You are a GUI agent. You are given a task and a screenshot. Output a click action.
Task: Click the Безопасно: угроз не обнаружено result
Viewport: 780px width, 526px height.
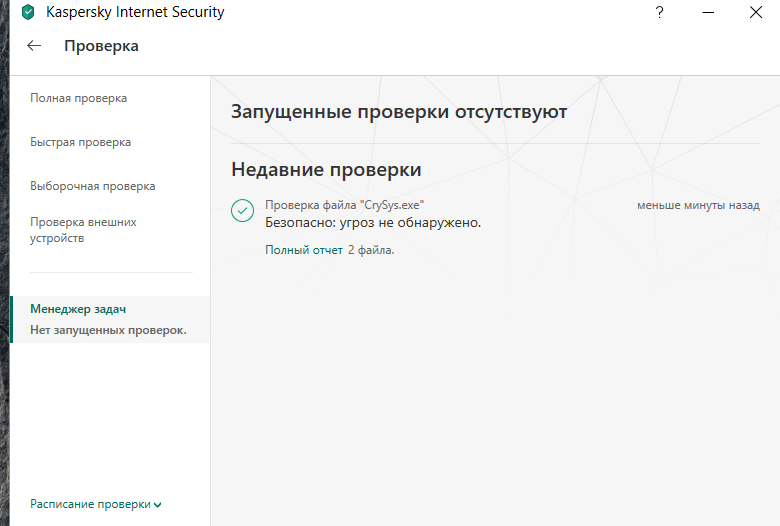[373, 222]
